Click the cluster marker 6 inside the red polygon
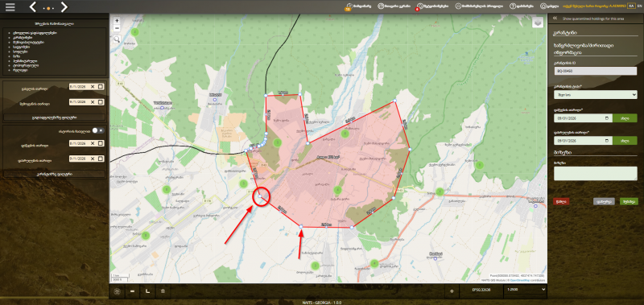The height and width of the screenshot is (305, 644). coord(345,134)
